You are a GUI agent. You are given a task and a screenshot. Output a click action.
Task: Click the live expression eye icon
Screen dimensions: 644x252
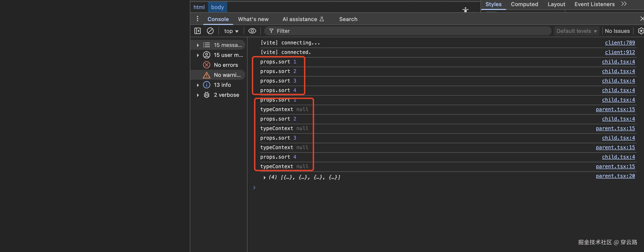tap(252, 31)
